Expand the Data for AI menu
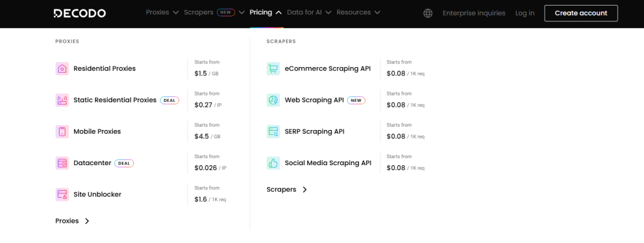Screen dimensions: 644x243 (x=309, y=13)
